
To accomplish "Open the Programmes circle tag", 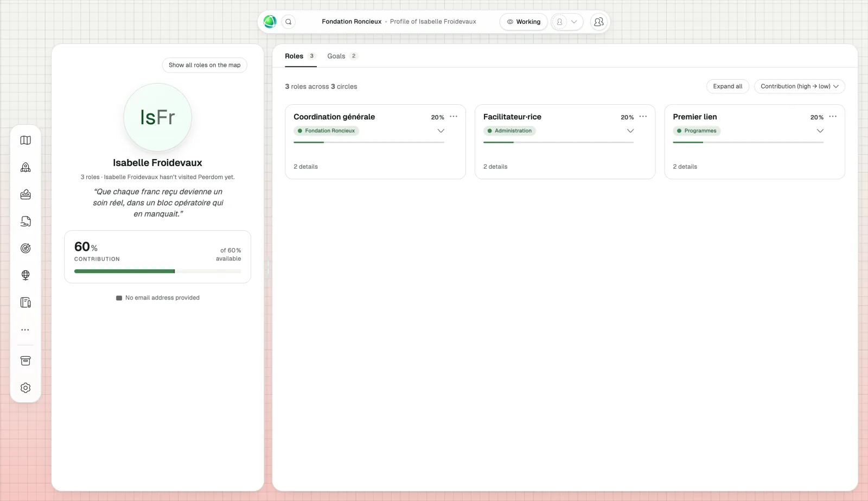I will click(x=697, y=131).
